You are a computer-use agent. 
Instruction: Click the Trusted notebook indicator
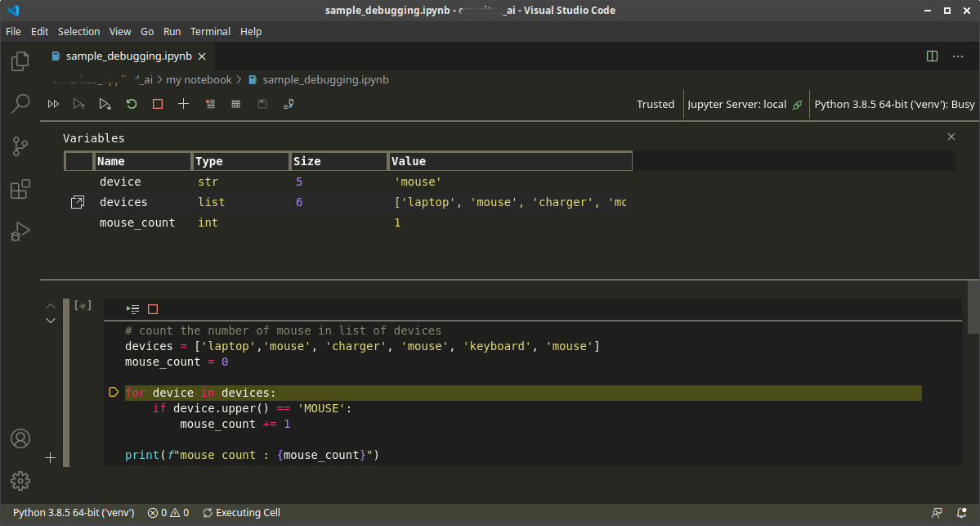[656, 104]
